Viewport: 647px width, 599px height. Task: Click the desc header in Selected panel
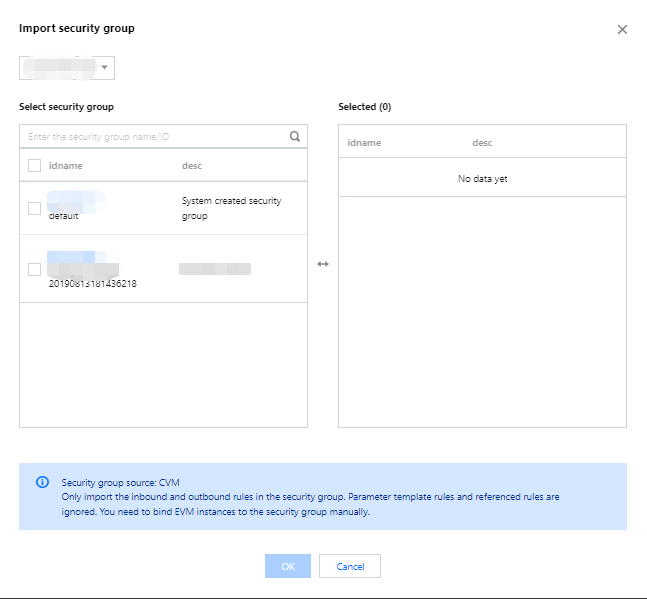point(482,143)
